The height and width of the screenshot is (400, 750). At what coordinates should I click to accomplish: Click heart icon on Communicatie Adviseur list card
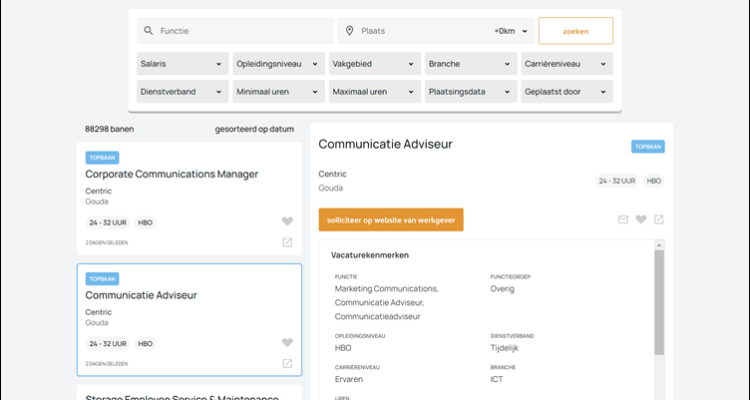point(287,343)
